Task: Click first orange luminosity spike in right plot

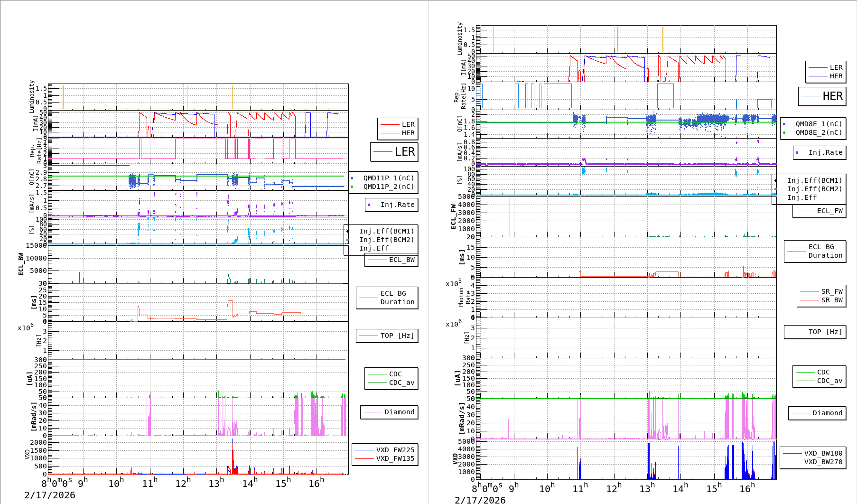Action: [x=494, y=40]
